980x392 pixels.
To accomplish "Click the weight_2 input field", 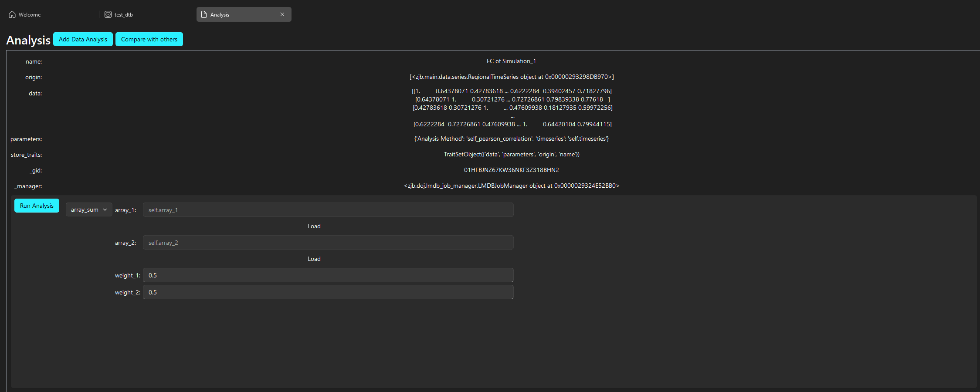I will click(x=328, y=292).
